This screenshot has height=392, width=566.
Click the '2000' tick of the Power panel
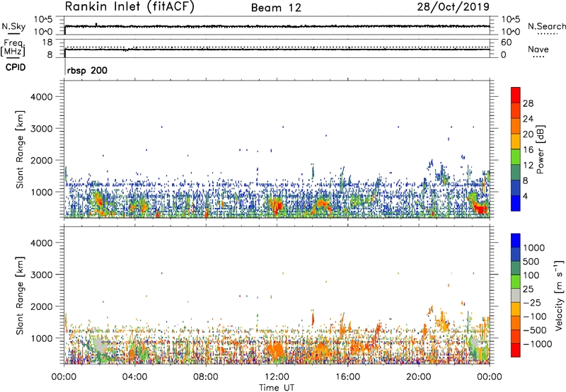(41, 160)
